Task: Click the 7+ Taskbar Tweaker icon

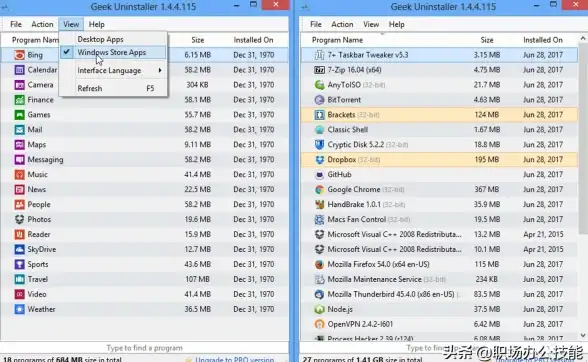Action: 320,55
